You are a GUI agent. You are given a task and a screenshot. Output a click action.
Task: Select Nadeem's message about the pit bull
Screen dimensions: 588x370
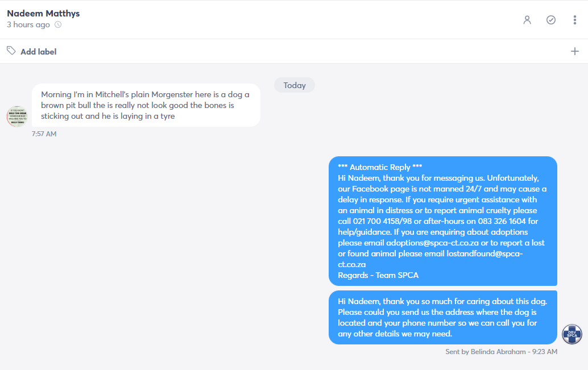pos(146,105)
